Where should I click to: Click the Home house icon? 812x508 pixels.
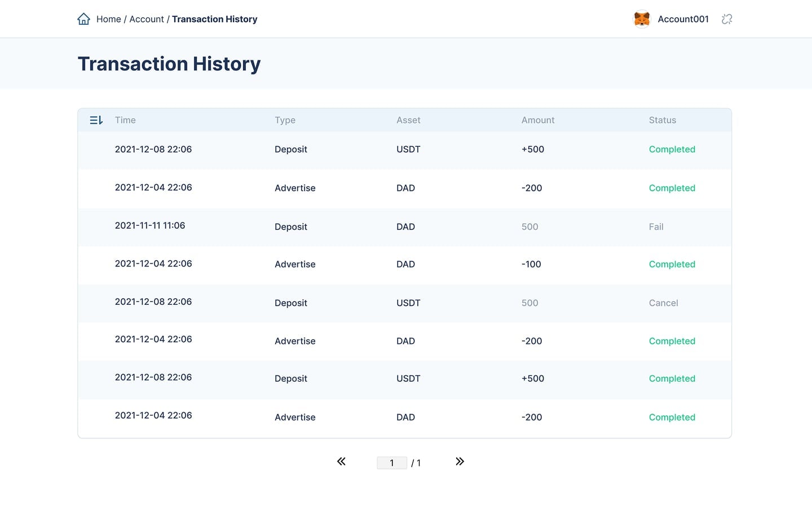[x=83, y=19]
